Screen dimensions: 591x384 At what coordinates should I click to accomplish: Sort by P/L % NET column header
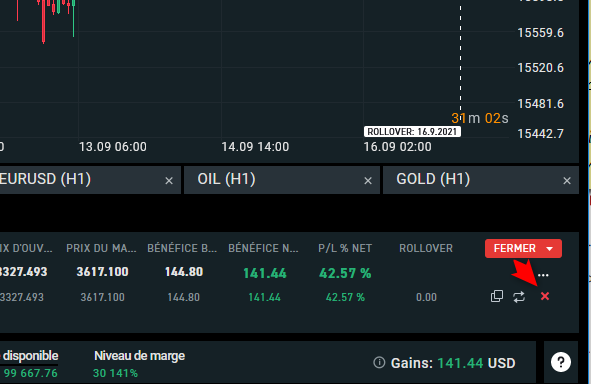point(345,248)
